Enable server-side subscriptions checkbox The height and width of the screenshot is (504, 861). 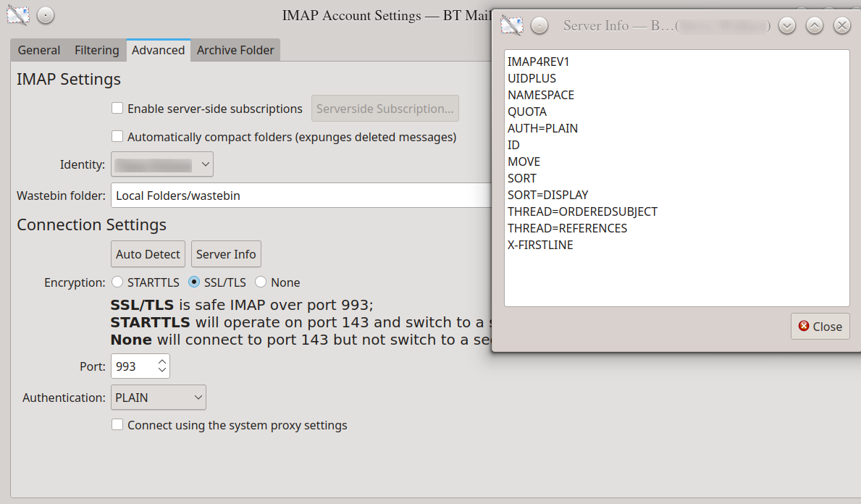117,108
